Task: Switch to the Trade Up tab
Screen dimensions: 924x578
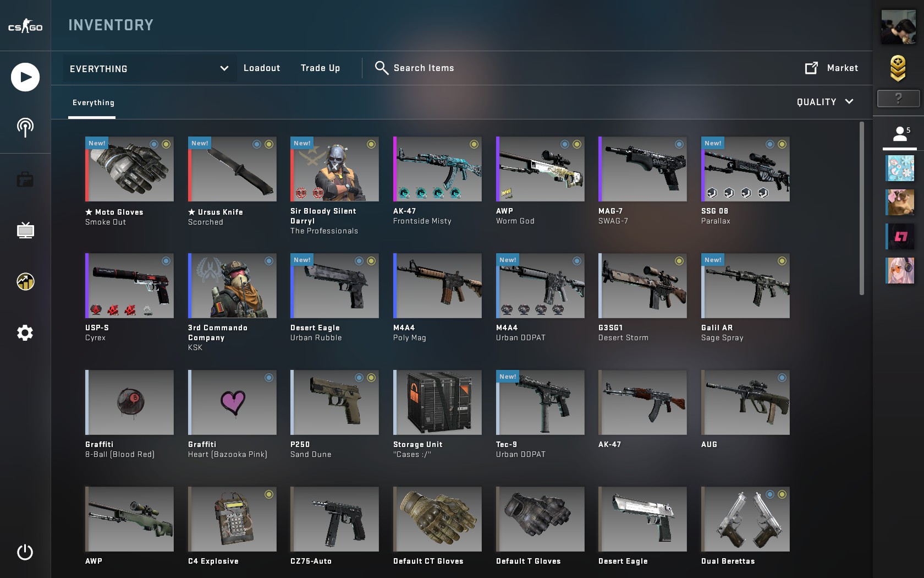Action: point(320,68)
